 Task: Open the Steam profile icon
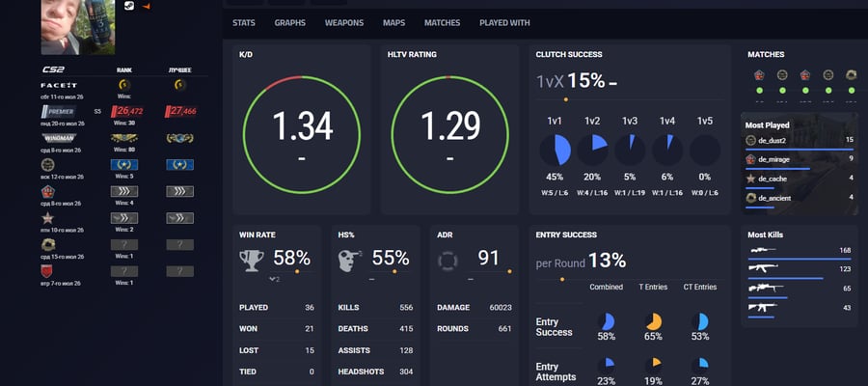tap(129, 6)
